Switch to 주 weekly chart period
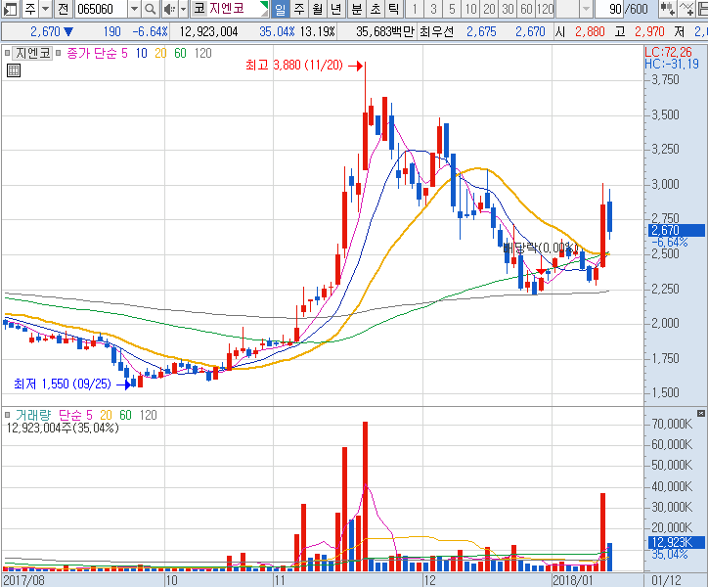 298,9
